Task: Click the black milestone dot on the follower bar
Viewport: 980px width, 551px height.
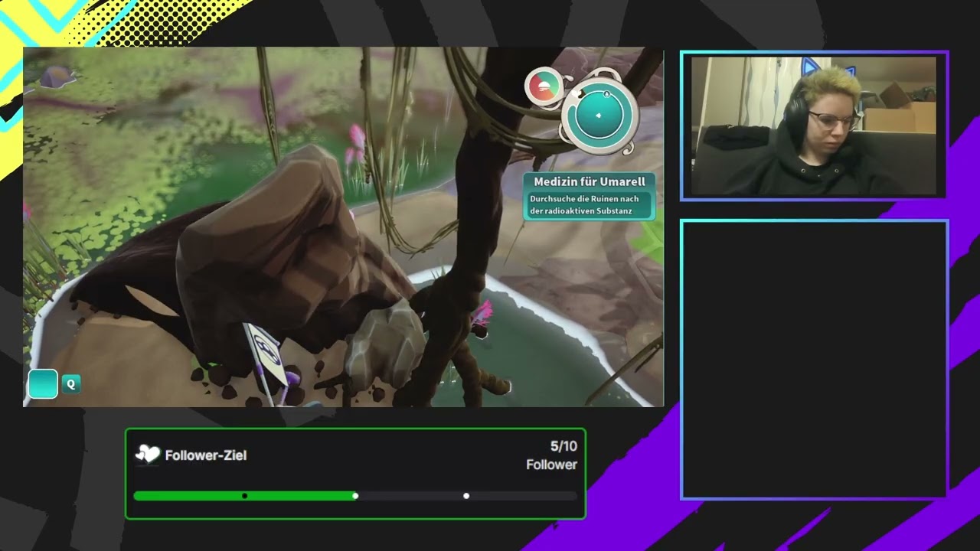Action: coord(245,496)
